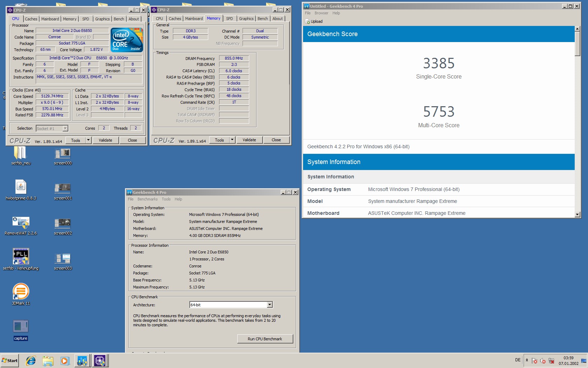Image resolution: width=588 pixels, height=368 pixels.
Task: Switch to the CPU-Z taskbar button
Action: click(100, 361)
